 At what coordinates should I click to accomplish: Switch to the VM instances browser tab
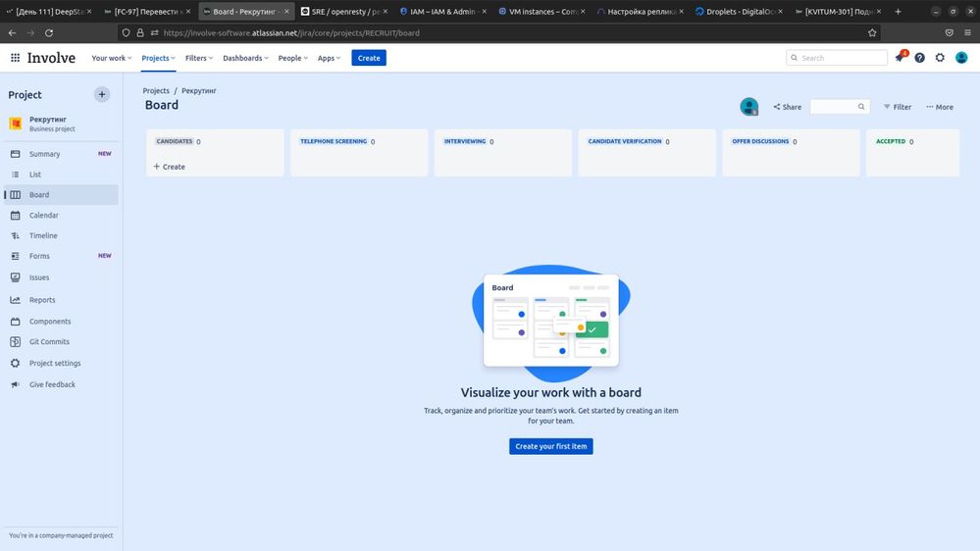(x=542, y=11)
